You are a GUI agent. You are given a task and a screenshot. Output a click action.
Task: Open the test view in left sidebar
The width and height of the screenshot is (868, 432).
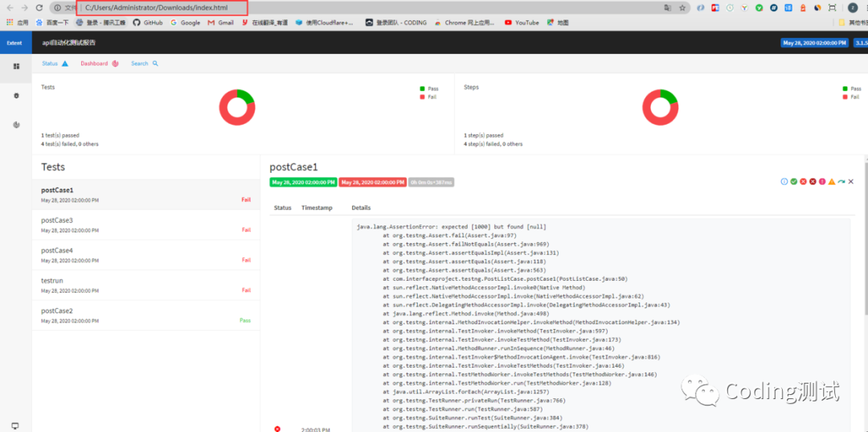pyautogui.click(x=16, y=67)
